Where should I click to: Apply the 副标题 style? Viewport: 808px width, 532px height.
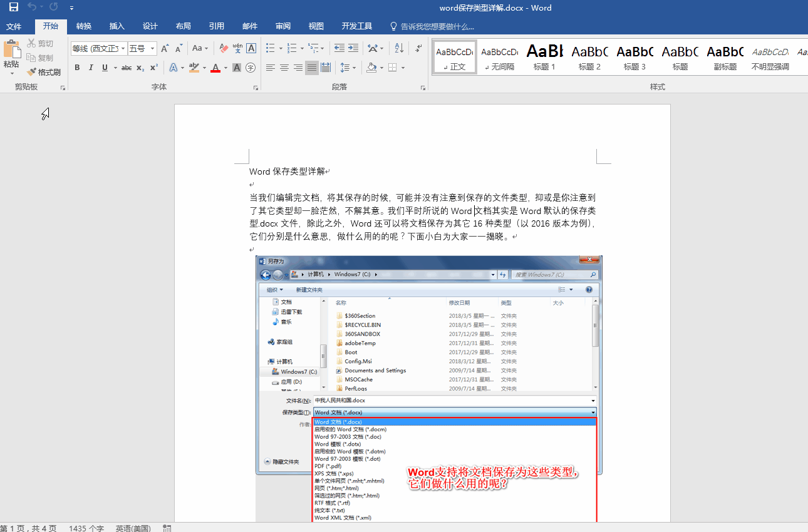[x=725, y=57]
